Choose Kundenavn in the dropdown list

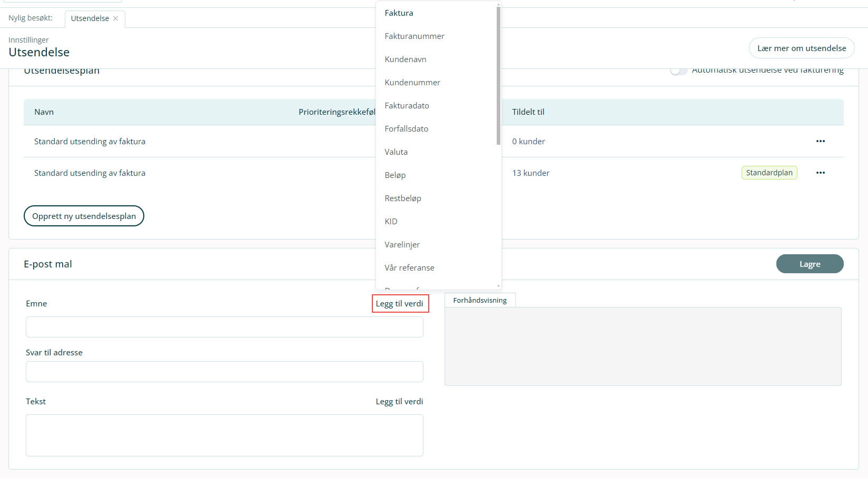(406, 59)
